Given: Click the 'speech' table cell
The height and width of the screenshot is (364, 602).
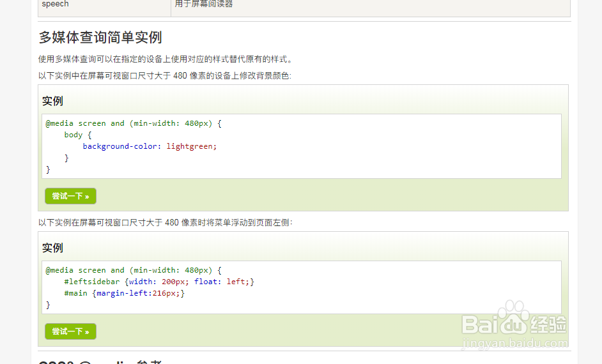Looking at the screenshot, I should (x=55, y=4).
